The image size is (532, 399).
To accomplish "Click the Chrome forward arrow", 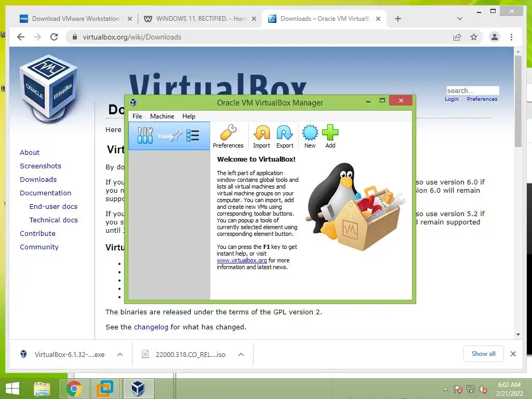I will click(37, 37).
